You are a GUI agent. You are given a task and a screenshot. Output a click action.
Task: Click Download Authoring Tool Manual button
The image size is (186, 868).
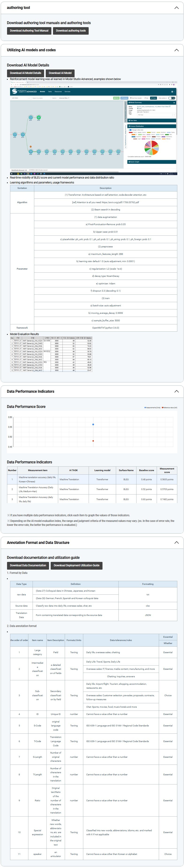pyautogui.click(x=29, y=31)
